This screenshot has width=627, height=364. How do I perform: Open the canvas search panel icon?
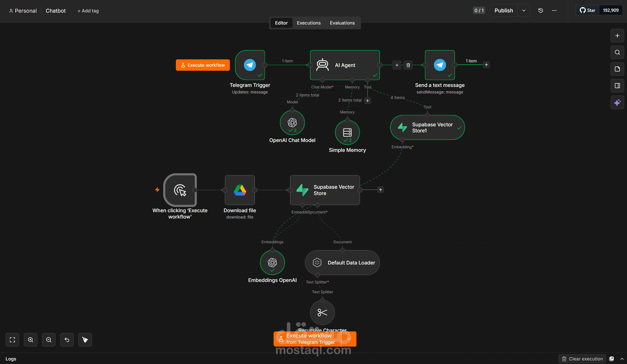tap(617, 52)
